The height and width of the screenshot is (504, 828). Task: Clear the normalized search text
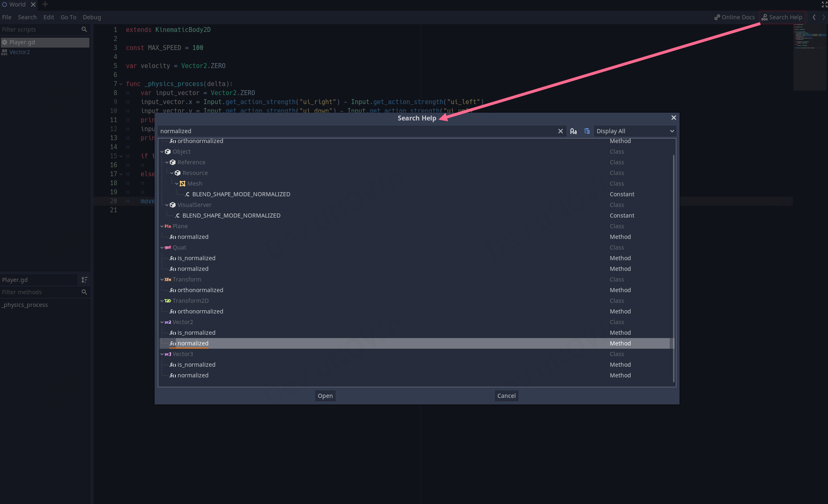point(560,131)
